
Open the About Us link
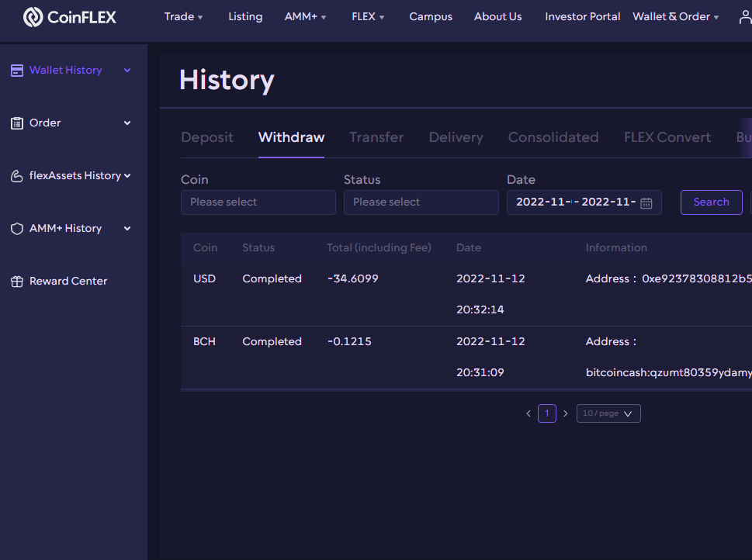[x=497, y=17]
